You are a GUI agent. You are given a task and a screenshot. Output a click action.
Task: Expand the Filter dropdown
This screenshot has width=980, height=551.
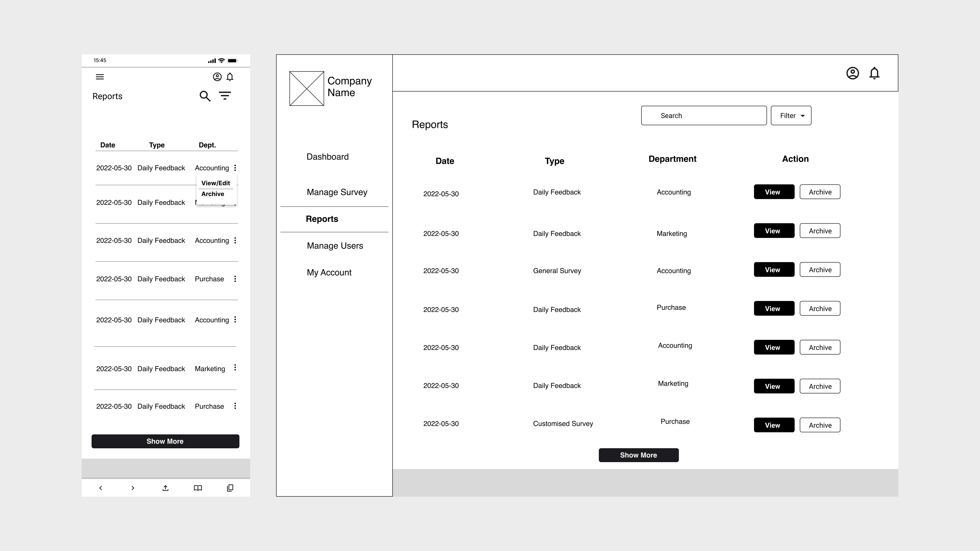pyautogui.click(x=791, y=116)
